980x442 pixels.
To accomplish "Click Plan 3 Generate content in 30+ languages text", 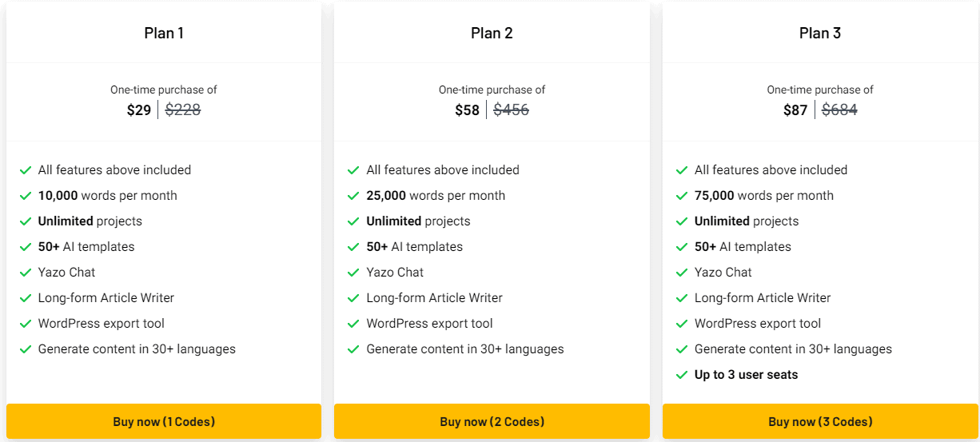I will coord(793,349).
